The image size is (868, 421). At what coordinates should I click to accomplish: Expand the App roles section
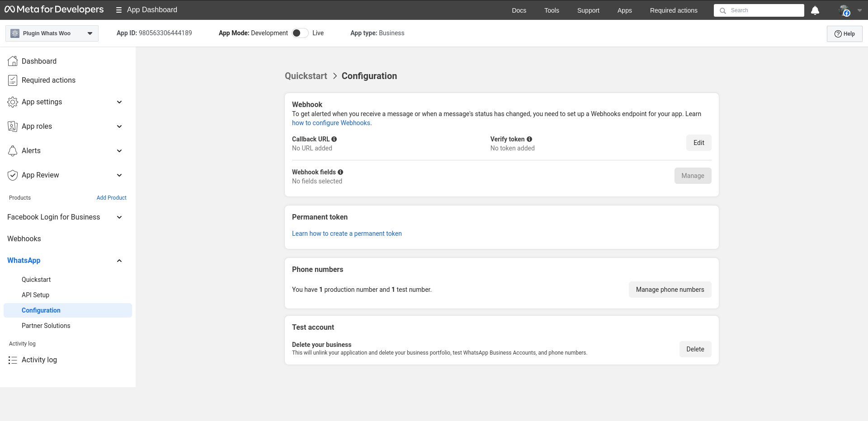coord(119,126)
